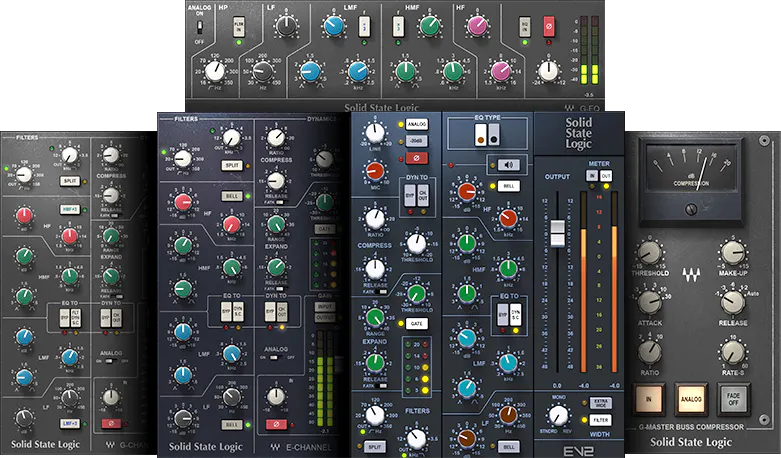The height and width of the screenshot is (458, 781).
Task: Click the EV2 ANALOG button
Action: pyautogui.click(x=417, y=124)
